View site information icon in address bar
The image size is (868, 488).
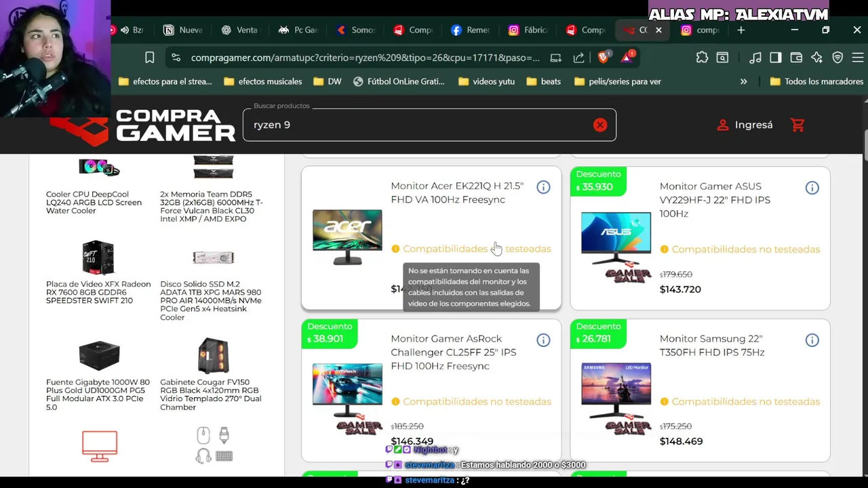(176, 58)
